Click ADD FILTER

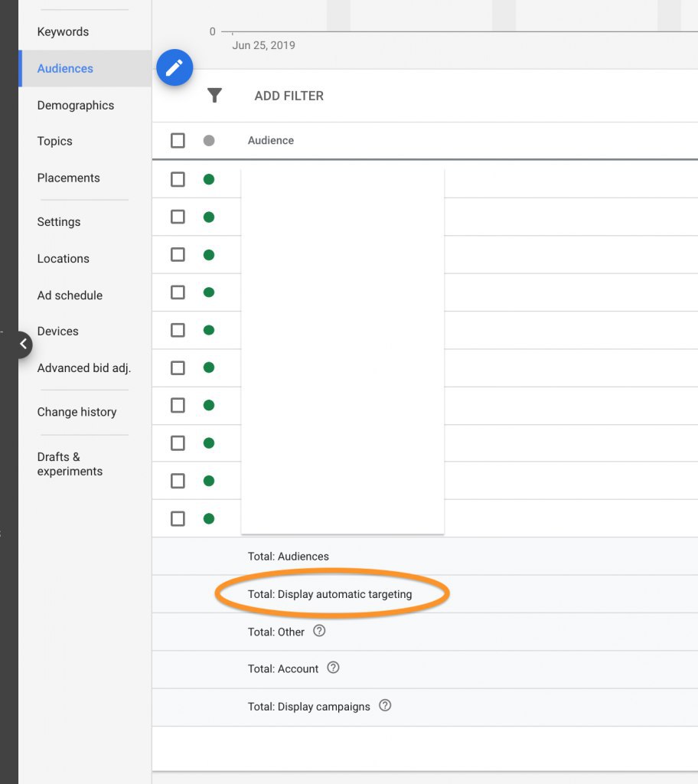[x=289, y=96]
